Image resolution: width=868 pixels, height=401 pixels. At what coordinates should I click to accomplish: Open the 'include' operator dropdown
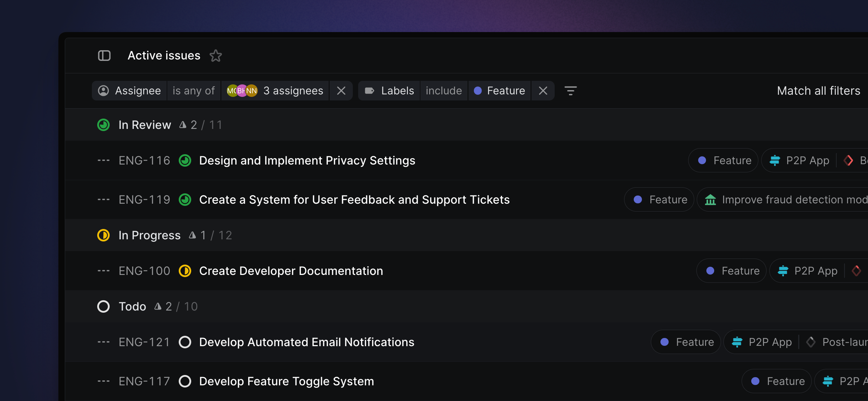tap(444, 91)
